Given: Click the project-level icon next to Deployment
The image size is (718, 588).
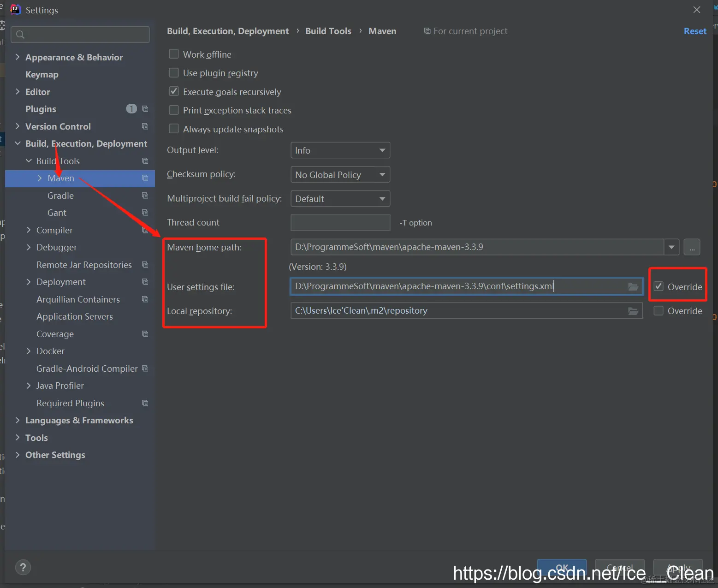Looking at the screenshot, I should click(145, 282).
